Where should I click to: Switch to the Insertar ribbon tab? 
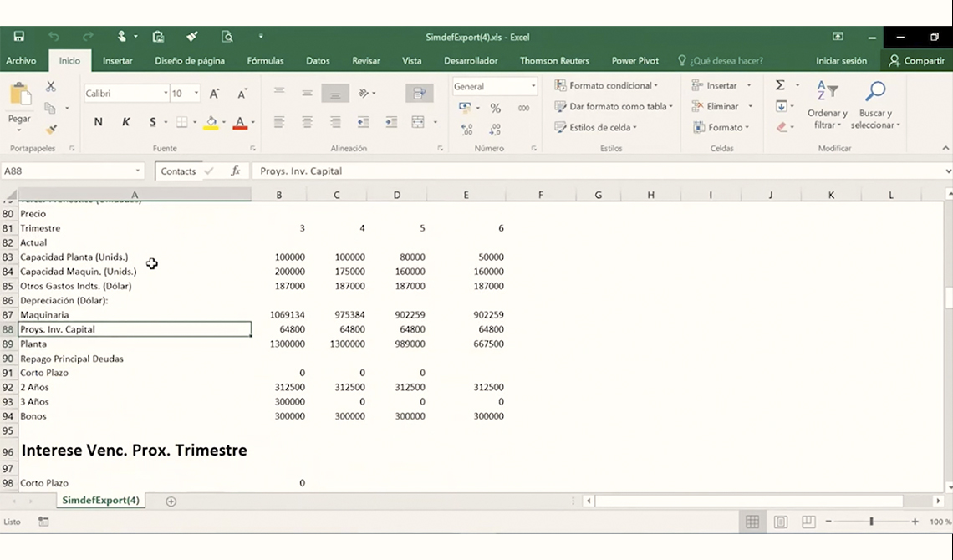tap(117, 60)
